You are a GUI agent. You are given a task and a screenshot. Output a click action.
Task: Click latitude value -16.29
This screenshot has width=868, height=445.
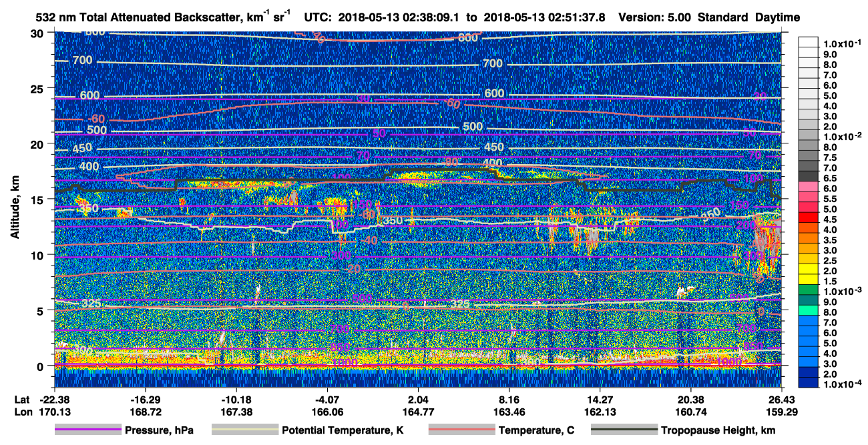tap(145, 399)
